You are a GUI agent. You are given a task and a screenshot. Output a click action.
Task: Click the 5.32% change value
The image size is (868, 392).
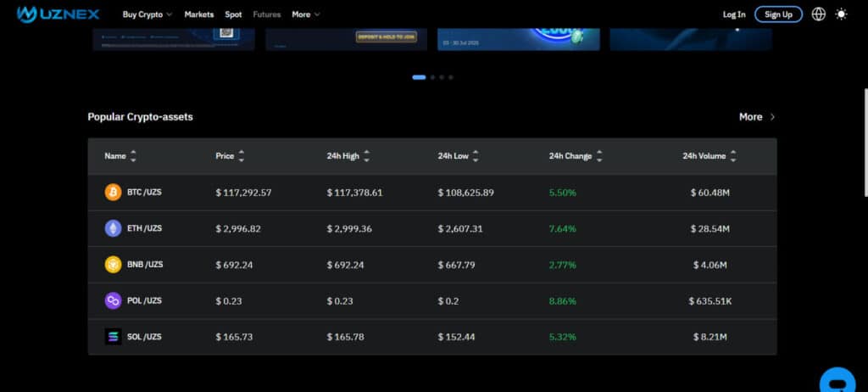point(563,337)
